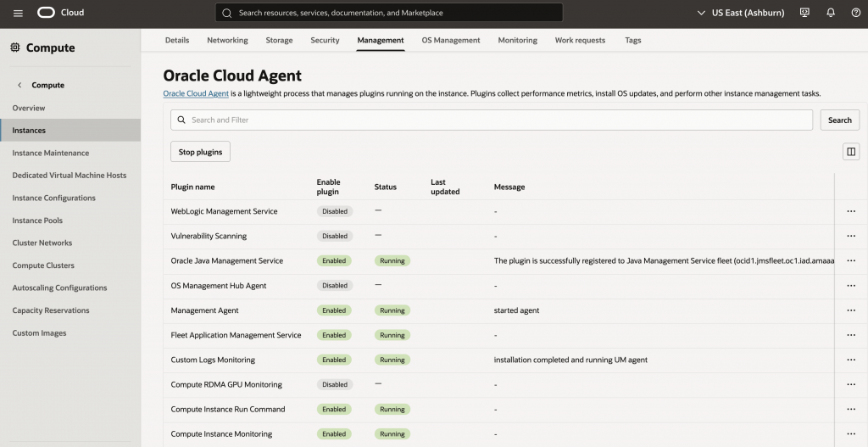The height and width of the screenshot is (447, 868).
Task: Open actions menu for WebLogic Management Service
Action: [x=851, y=211]
